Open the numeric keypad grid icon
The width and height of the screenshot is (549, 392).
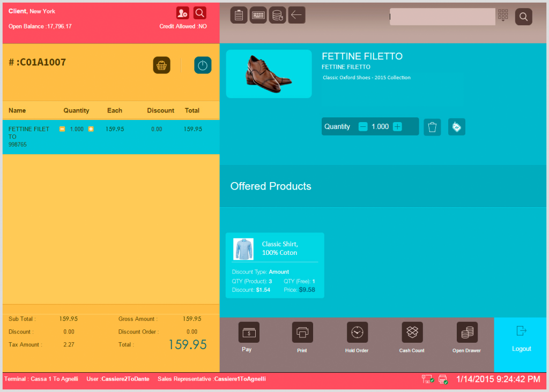503,15
